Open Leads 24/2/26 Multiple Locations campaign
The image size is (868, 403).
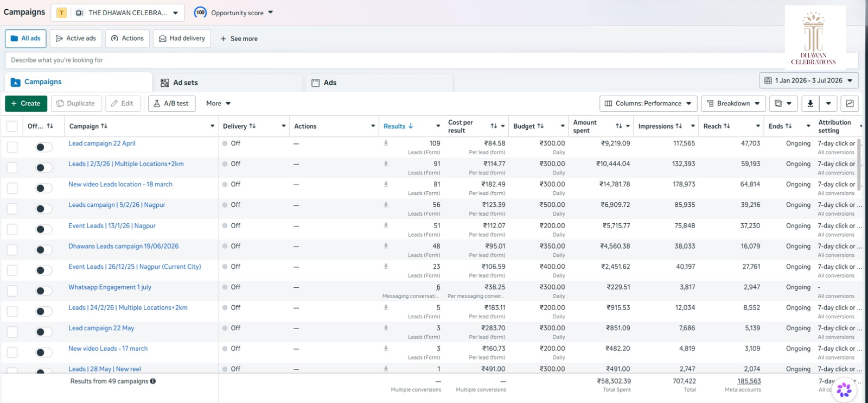128,307
